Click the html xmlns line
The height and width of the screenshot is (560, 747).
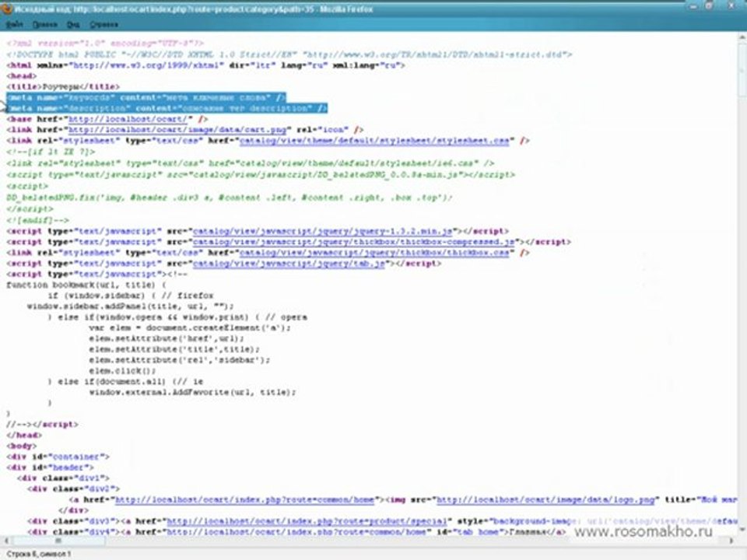[x=205, y=65]
